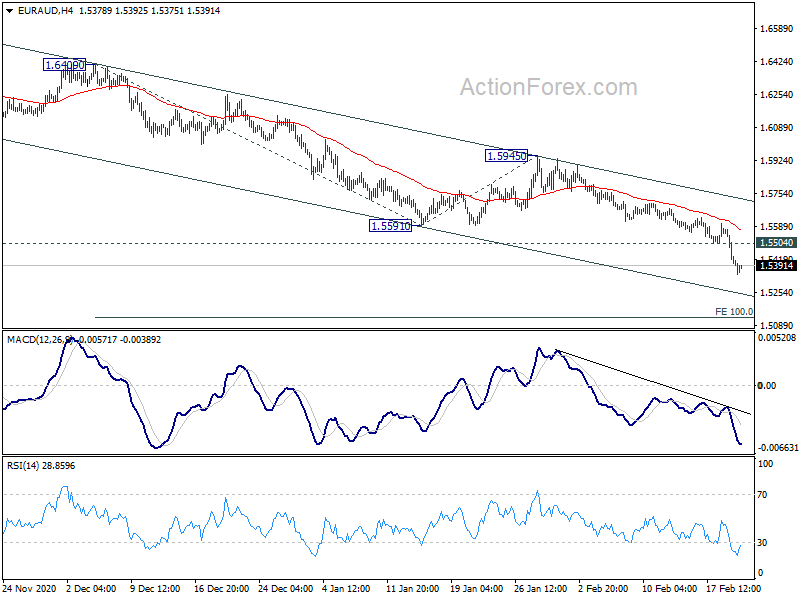
Task: Click the 1.64240 price axis value
Action: click(x=777, y=62)
